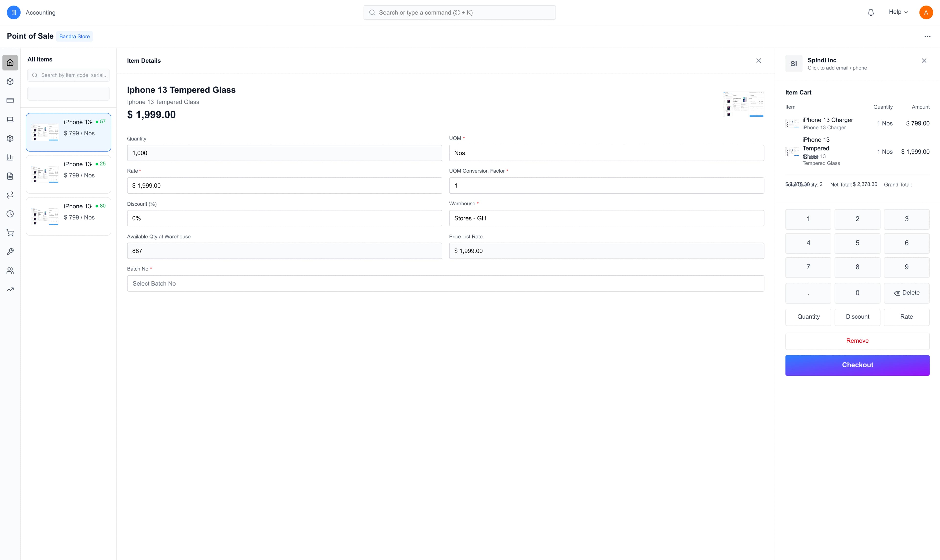This screenshot has width=940, height=560.
Task: Open the customers icon in the sidebar
Action: pos(10,270)
